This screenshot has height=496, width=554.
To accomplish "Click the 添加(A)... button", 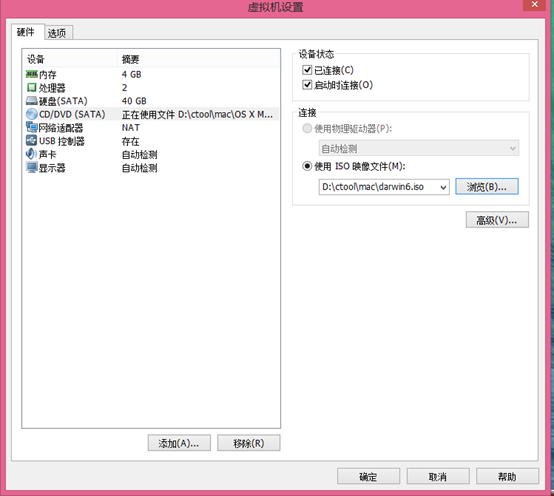I will click(x=179, y=443).
